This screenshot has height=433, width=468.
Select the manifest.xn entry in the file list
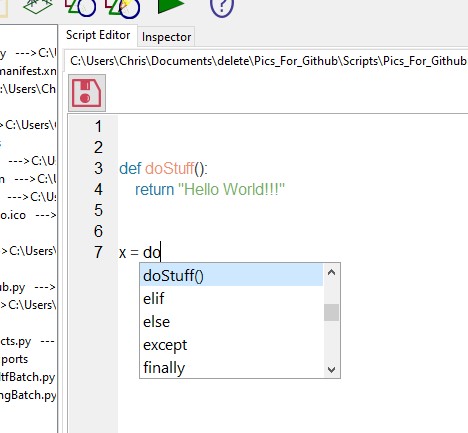pos(28,71)
